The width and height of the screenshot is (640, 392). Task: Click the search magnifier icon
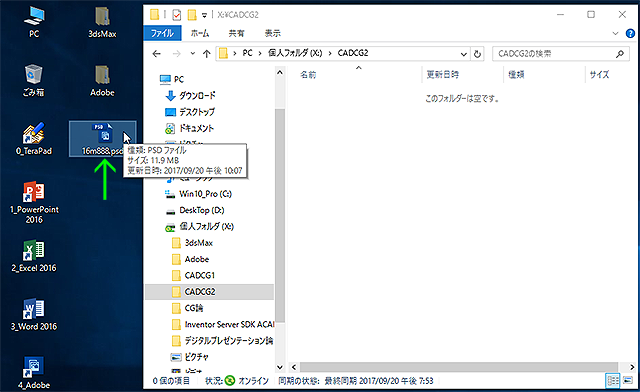pos(620,54)
